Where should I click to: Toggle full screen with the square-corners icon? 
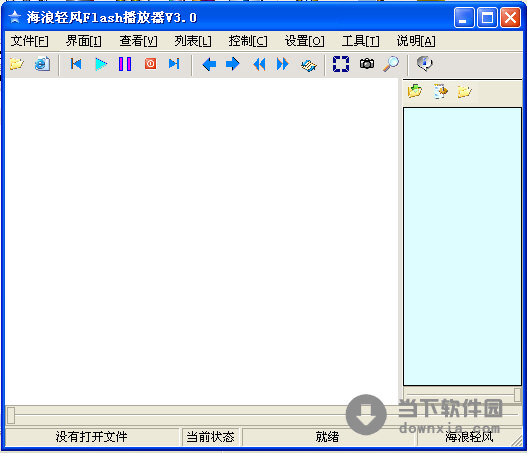tap(341, 64)
